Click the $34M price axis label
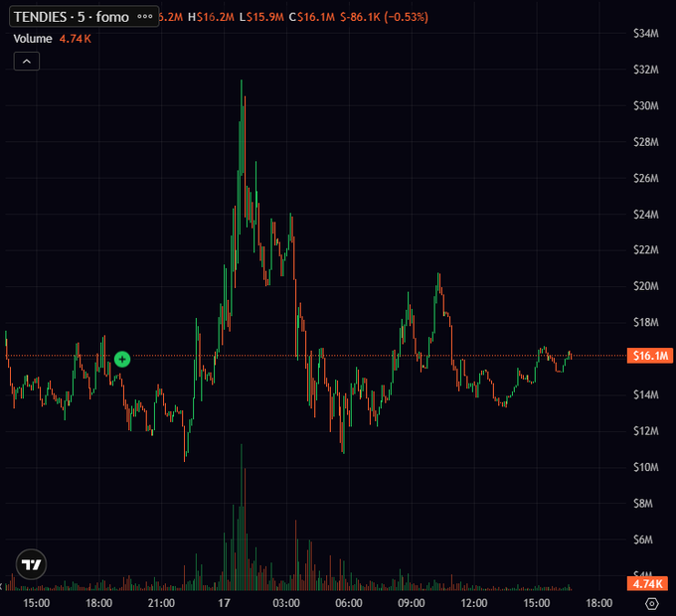 (646, 33)
